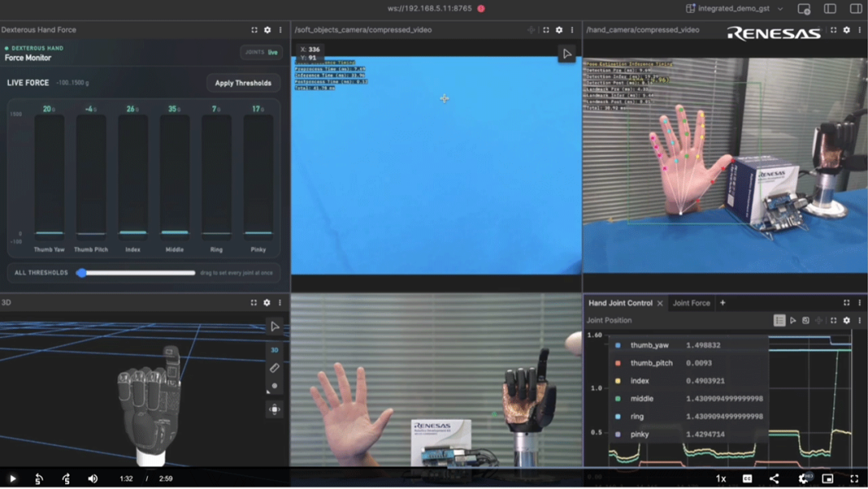Click the ws://192.168.5.11:8765 connection address
868x489 pixels.
[x=429, y=8]
